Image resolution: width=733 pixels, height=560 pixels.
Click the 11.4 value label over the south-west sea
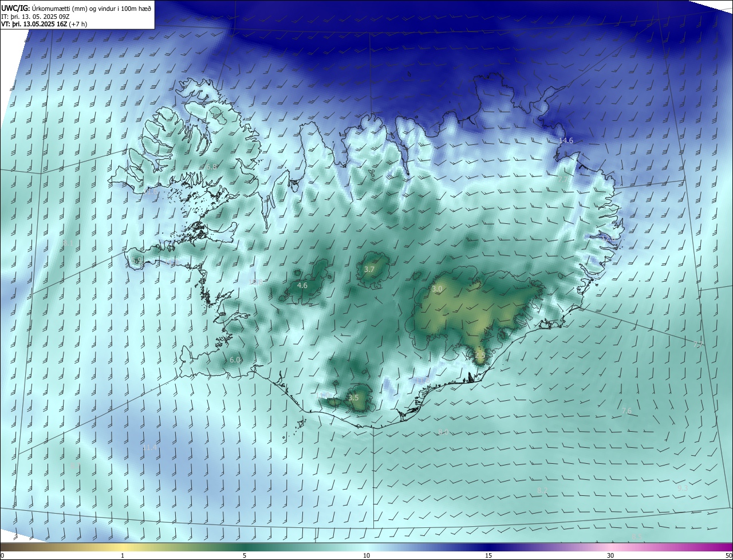point(149,447)
